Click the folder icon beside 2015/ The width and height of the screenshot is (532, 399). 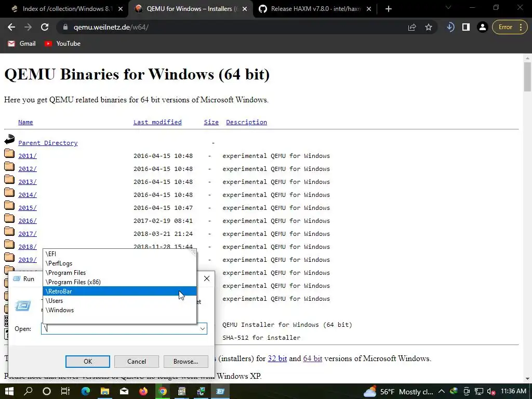[9, 205]
